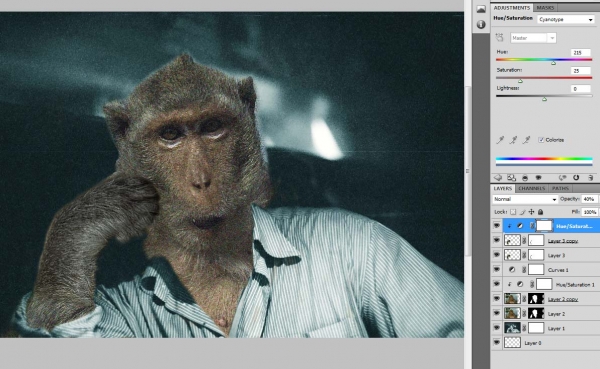Select the Curves 1 layer name
The height and width of the screenshot is (369, 600).
[x=558, y=270]
